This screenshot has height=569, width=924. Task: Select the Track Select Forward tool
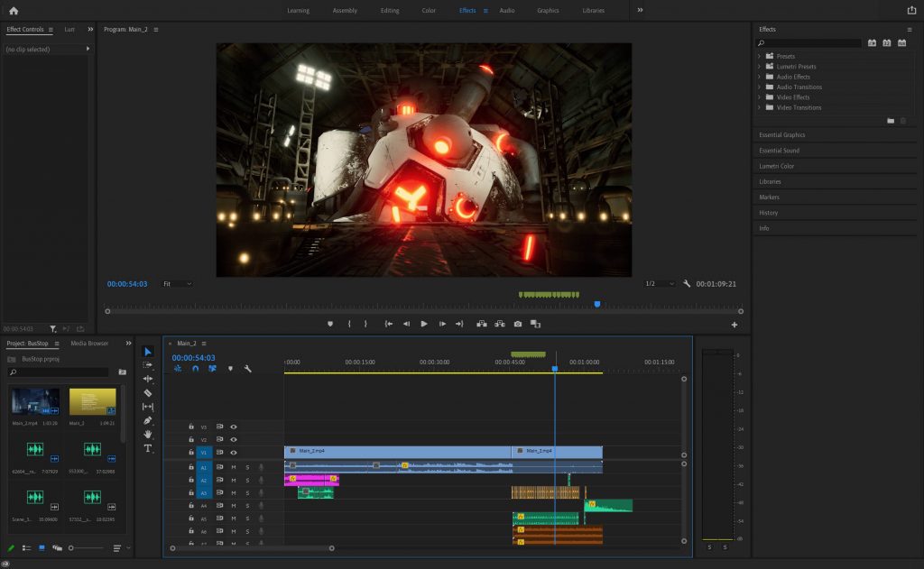click(148, 365)
